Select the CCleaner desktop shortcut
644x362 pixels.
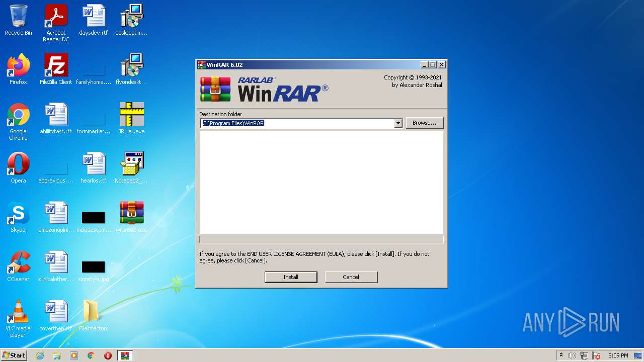[x=18, y=266]
